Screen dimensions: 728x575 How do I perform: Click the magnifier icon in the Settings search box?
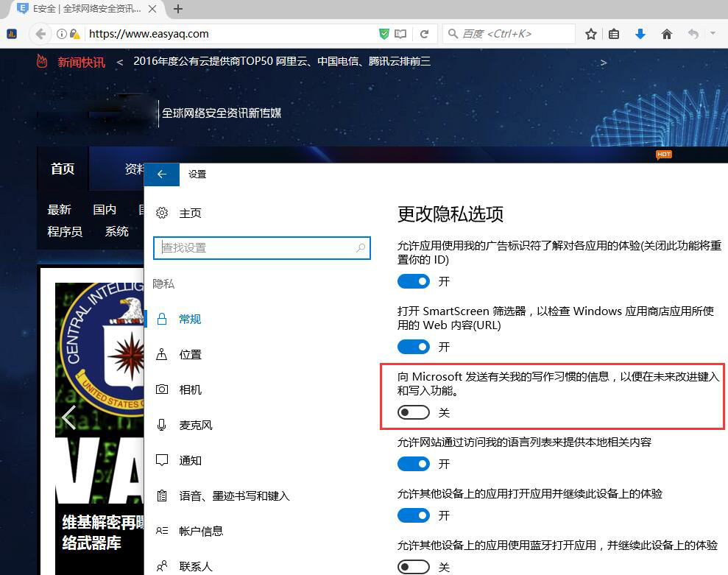(360, 248)
